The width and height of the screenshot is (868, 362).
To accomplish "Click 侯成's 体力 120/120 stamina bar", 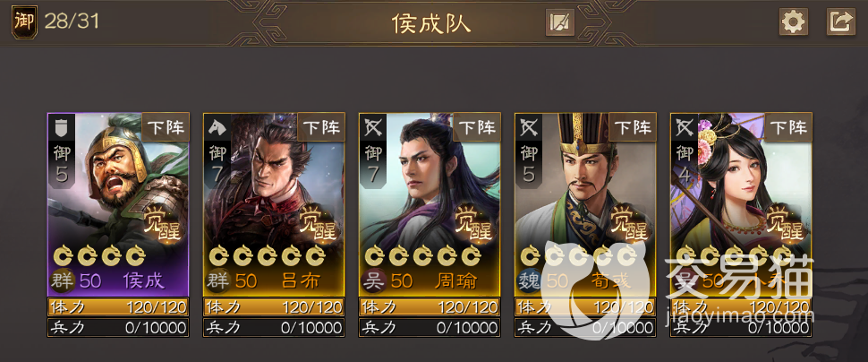I will point(118,307).
